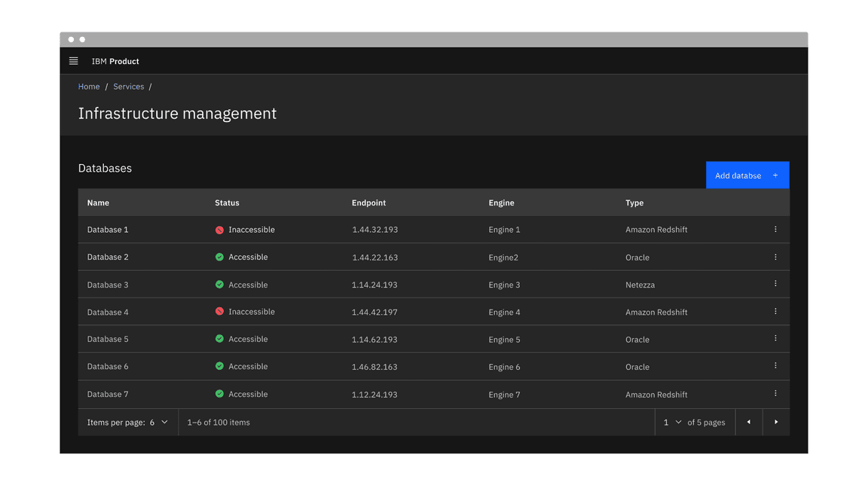
Task: Go to Services breadcrumb link
Action: (x=129, y=87)
